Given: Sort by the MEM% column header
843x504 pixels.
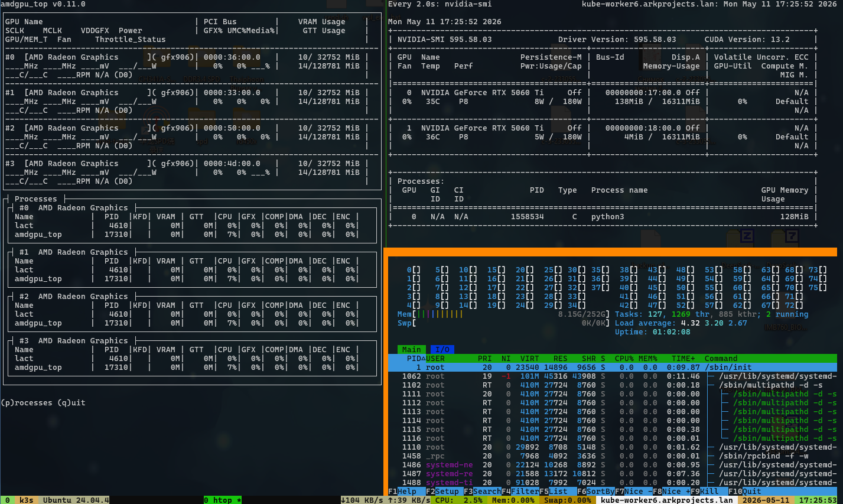Looking at the screenshot, I should coord(648,359).
